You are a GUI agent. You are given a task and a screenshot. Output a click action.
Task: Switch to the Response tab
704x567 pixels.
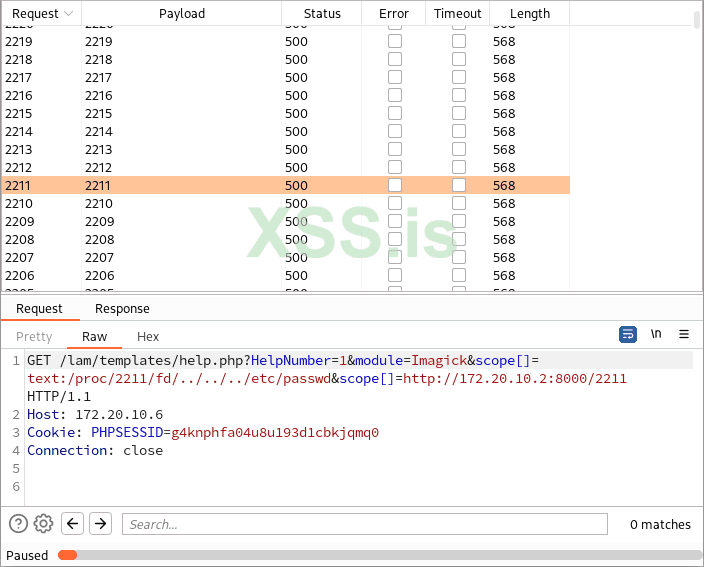click(122, 309)
